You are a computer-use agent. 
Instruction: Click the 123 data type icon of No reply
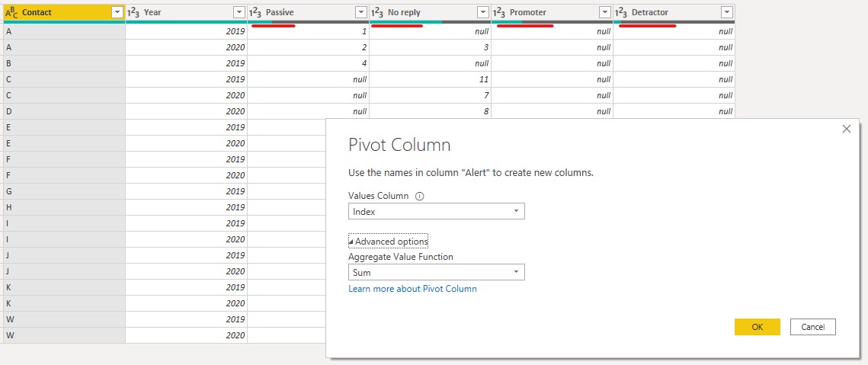(x=377, y=12)
